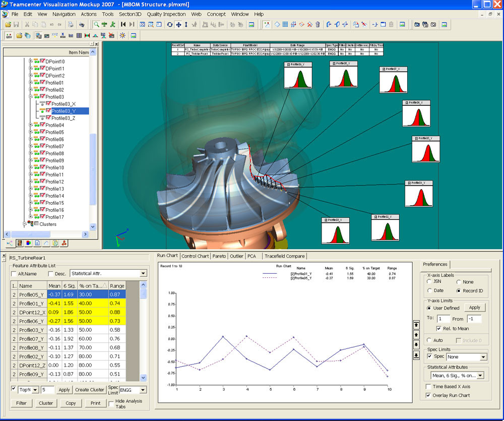The image size is (504, 421).
Task: Open the Statistical Attr. dropdown
Action: 108,273
